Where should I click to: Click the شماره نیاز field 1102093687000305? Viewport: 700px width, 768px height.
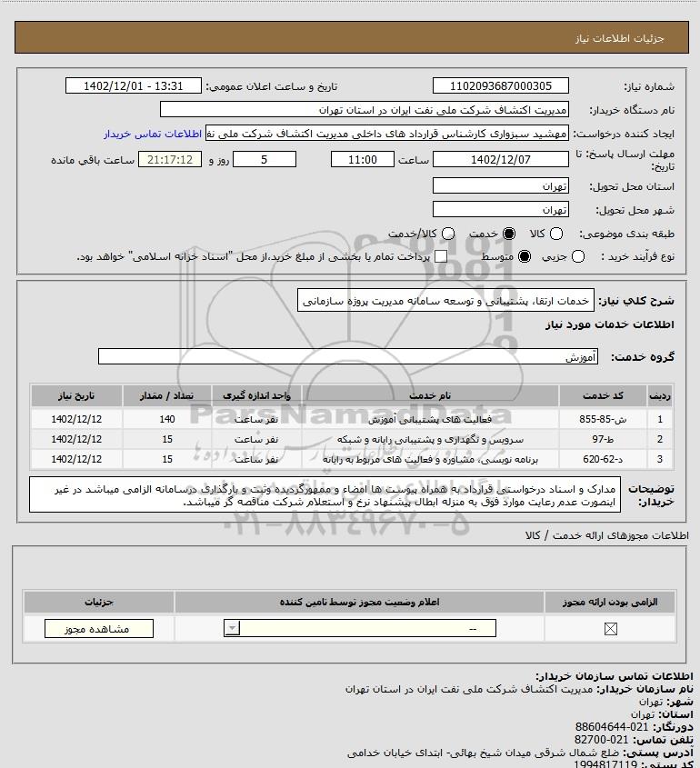501,85
